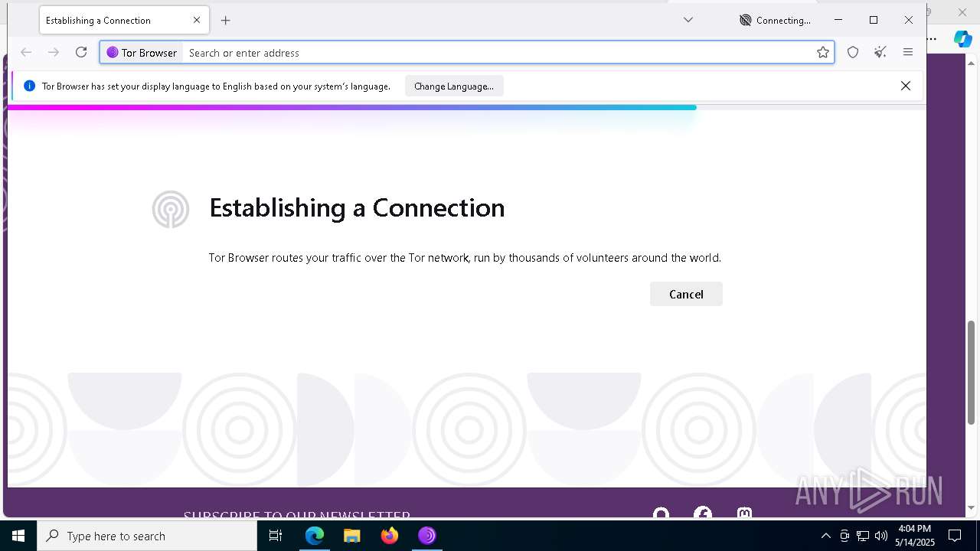This screenshot has width=980, height=551.
Task: Click the Cancel connection button
Action: (686, 294)
